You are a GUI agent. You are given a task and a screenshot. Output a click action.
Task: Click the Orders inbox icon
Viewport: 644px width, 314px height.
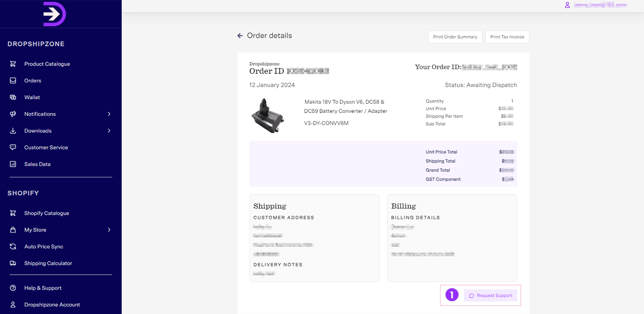point(13,80)
